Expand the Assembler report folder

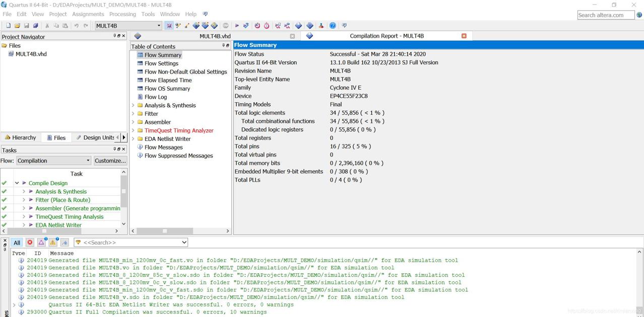point(134,122)
